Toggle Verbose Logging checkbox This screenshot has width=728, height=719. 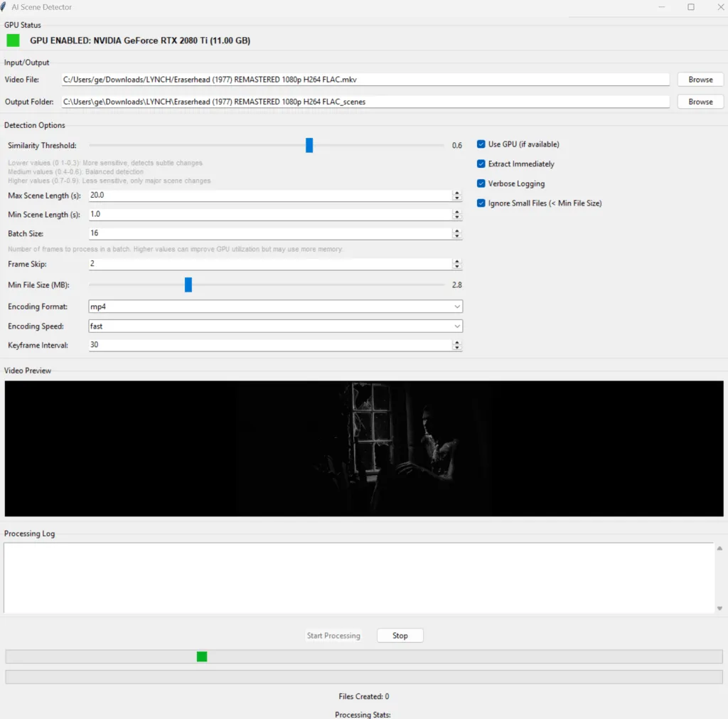tap(481, 183)
